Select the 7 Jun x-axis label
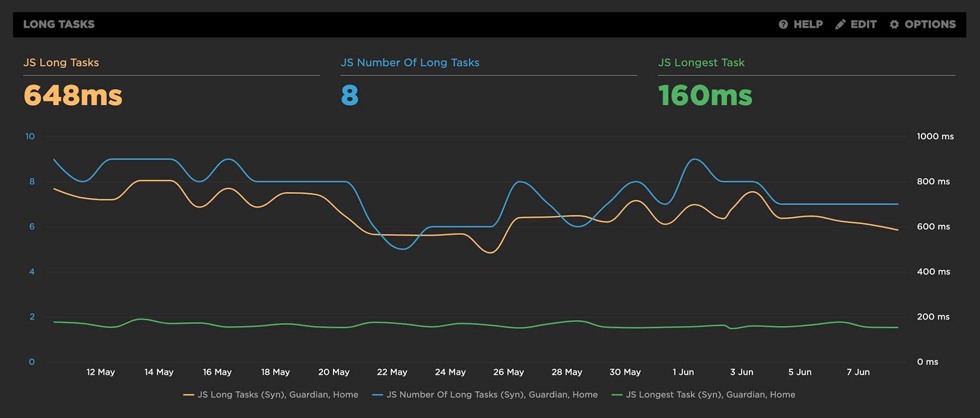980x418 pixels. [x=858, y=372]
